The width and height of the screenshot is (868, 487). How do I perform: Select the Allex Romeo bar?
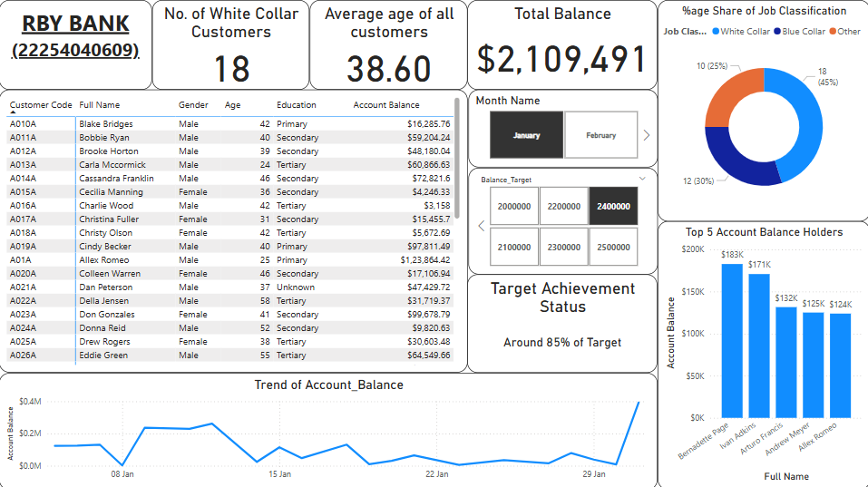coord(840,365)
